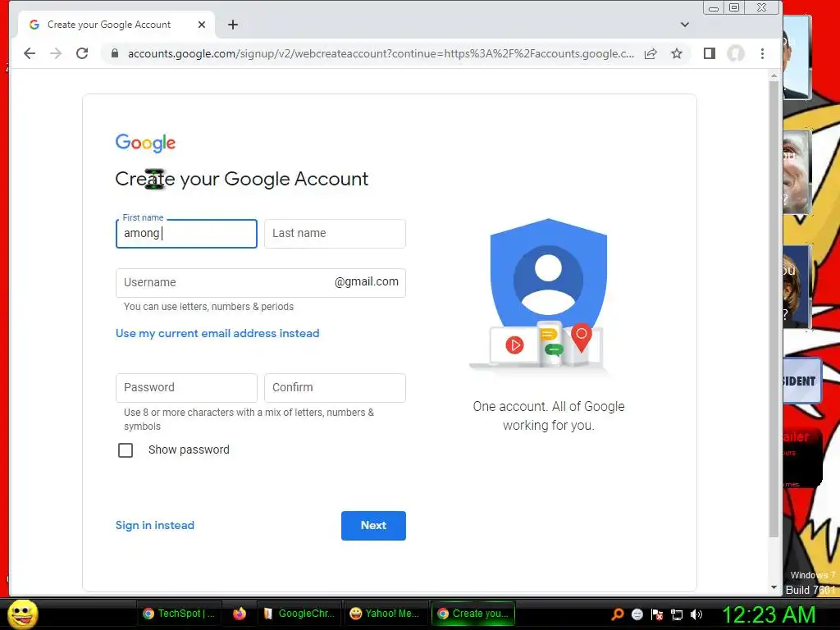Screen dimensions: 840x630
Task: Click the Next button
Action: click(x=373, y=526)
